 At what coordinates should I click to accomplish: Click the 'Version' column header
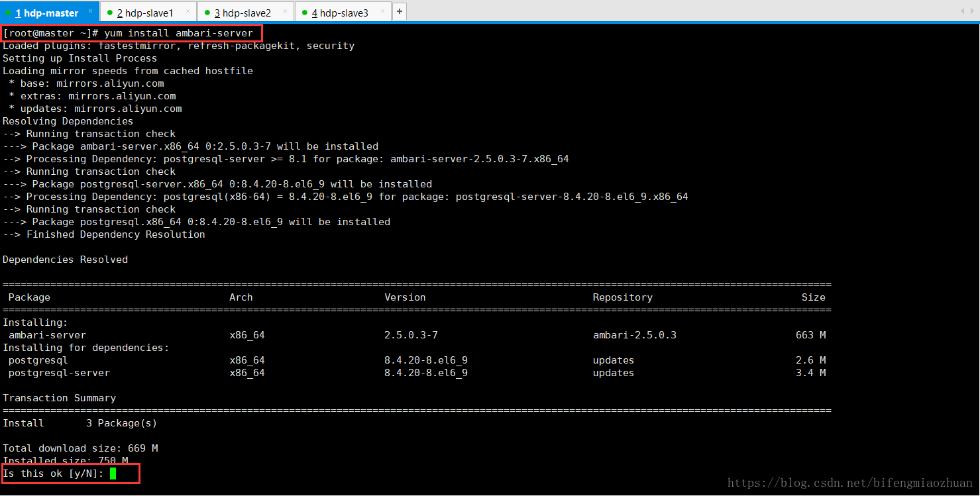pyautogui.click(x=405, y=297)
